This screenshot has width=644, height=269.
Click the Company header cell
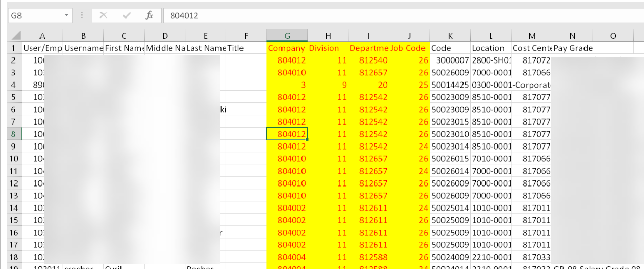[x=287, y=48]
